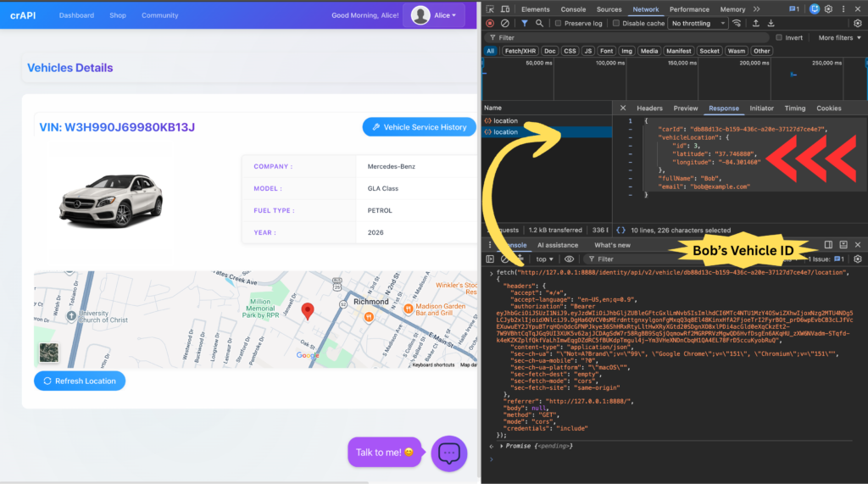
Task: Click Alice's profile avatar
Action: (x=420, y=15)
